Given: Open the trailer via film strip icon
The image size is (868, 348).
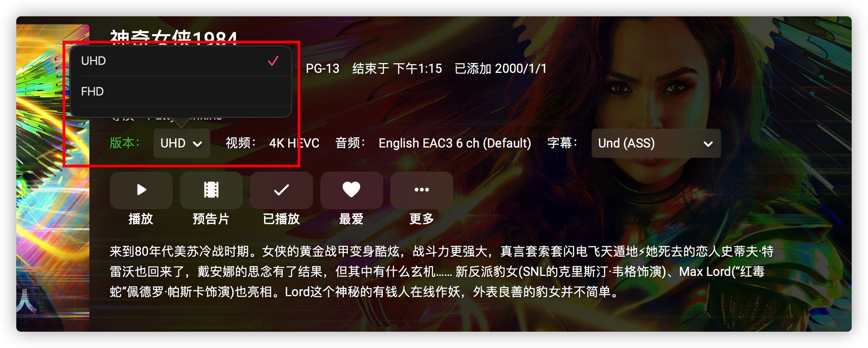Looking at the screenshot, I should (x=211, y=189).
